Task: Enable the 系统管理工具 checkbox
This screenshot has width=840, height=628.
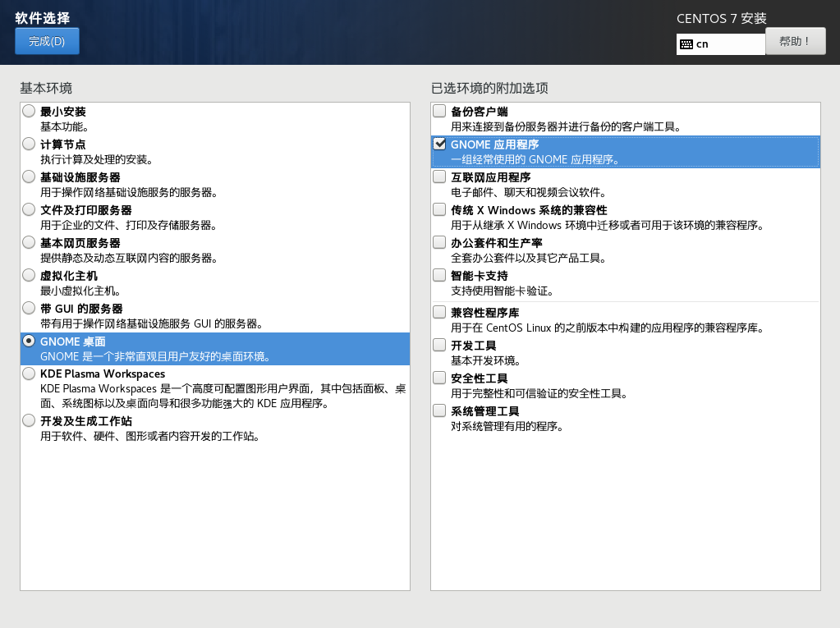Action: [x=439, y=410]
